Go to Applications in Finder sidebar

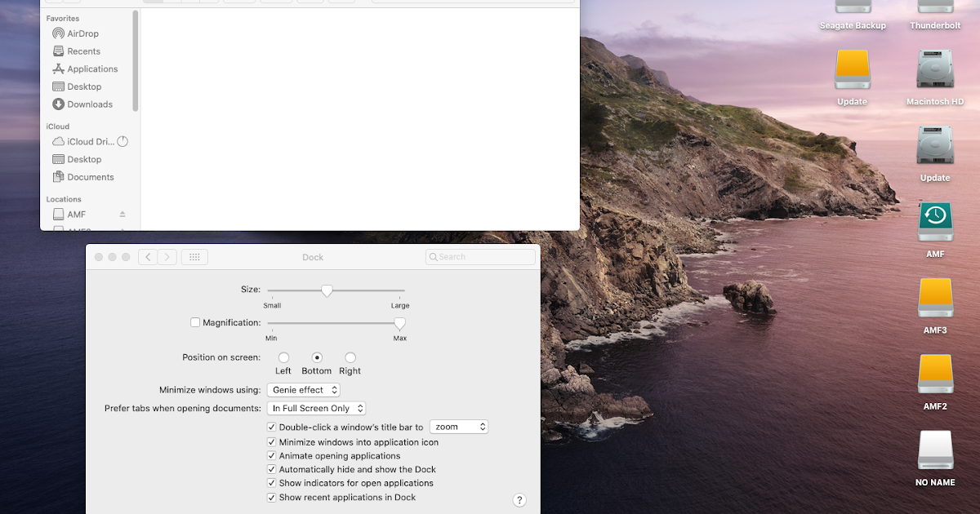(x=85, y=69)
